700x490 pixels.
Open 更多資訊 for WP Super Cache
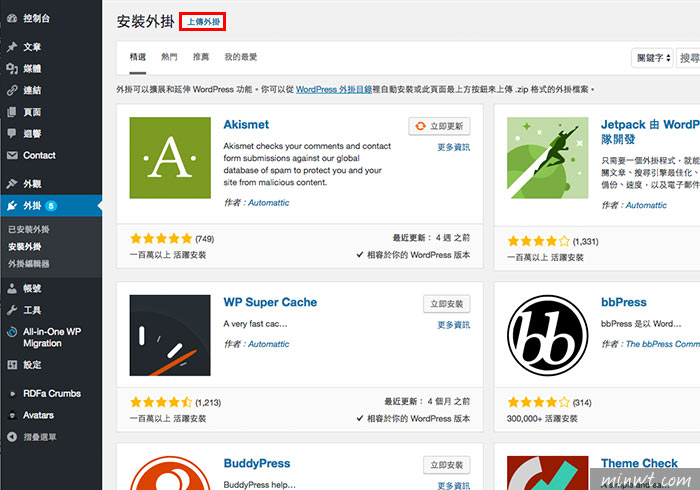pyautogui.click(x=454, y=325)
